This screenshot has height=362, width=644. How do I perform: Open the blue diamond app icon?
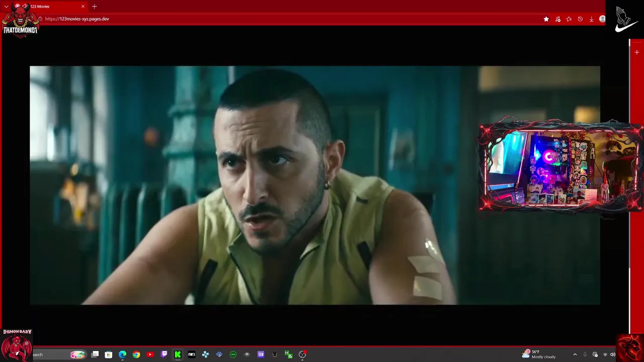(219, 354)
